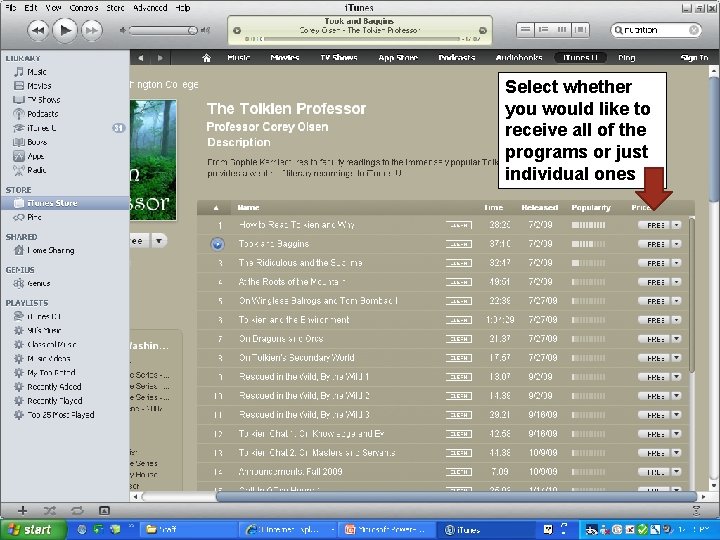Open the File menu
This screenshot has width=720, height=540.
11,8
